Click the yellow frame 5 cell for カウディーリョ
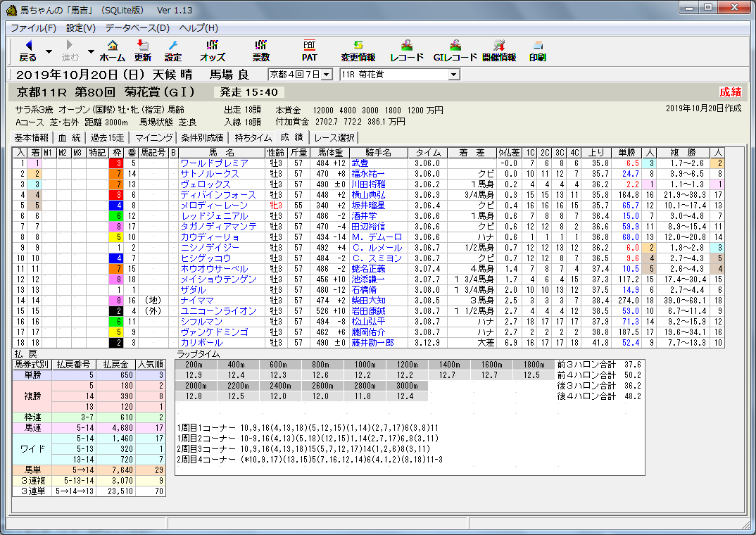756x535 pixels. point(116,237)
